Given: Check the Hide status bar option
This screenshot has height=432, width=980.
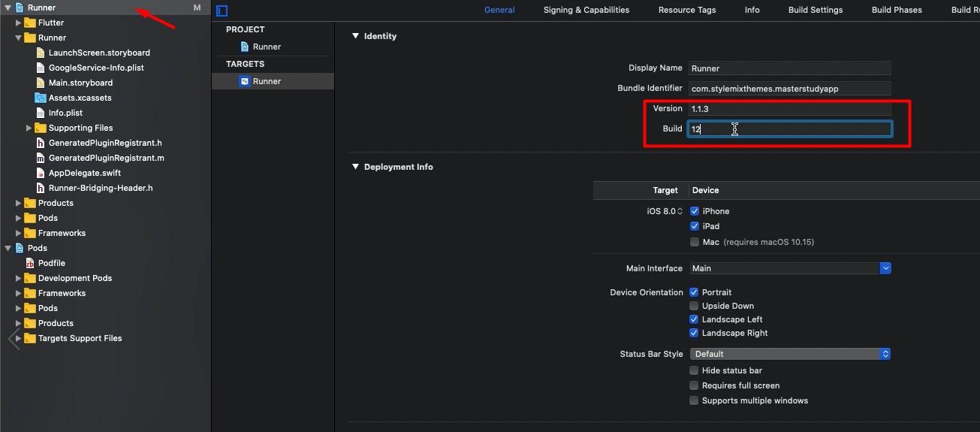Looking at the screenshot, I should tap(695, 370).
